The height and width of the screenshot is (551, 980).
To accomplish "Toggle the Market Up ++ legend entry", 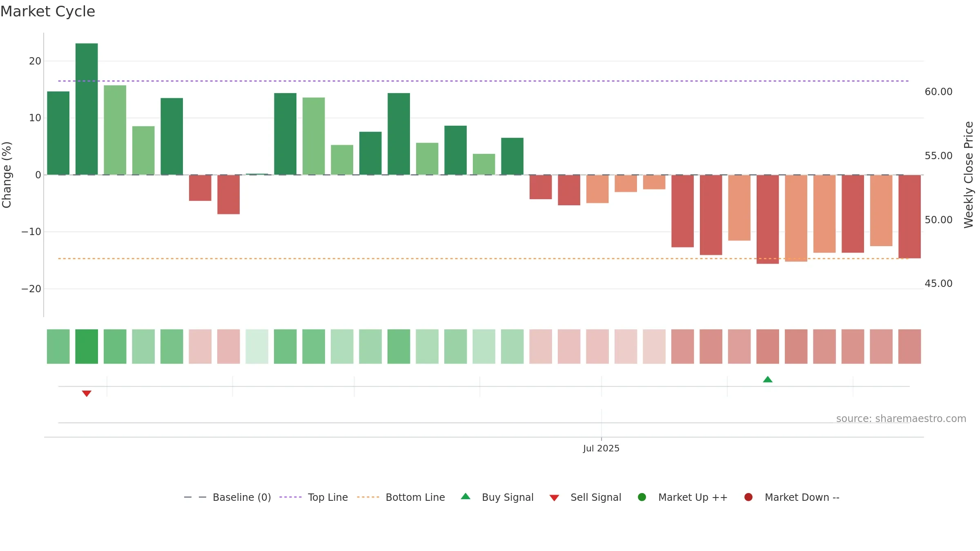I will (x=682, y=497).
